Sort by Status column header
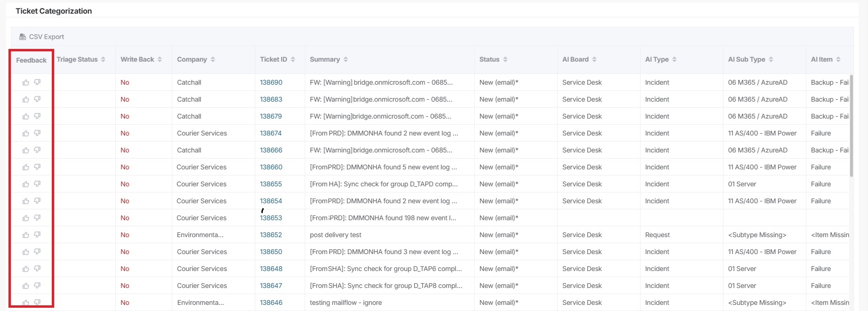This screenshot has height=311, width=868. (x=505, y=59)
